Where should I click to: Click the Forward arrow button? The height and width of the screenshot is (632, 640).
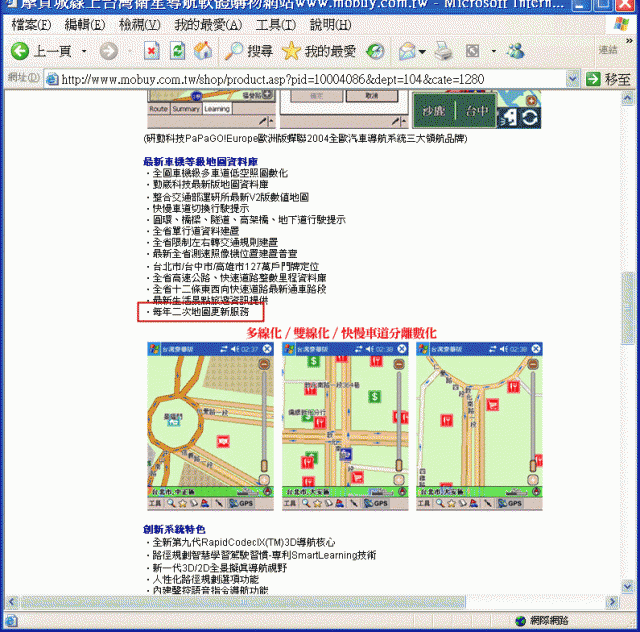pos(109,51)
